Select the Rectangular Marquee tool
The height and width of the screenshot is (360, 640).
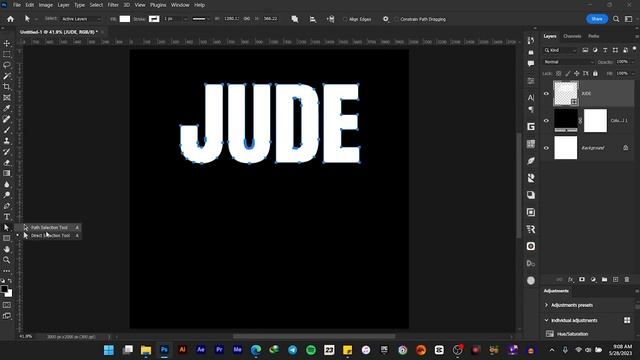pyautogui.click(x=7, y=54)
